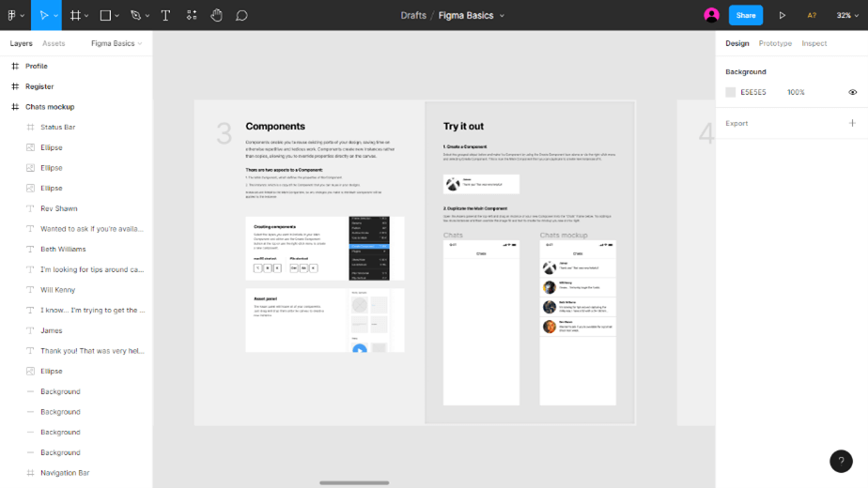Image resolution: width=868 pixels, height=488 pixels.
Task: Edit the 100% opacity field
Action: pos(796,92)
